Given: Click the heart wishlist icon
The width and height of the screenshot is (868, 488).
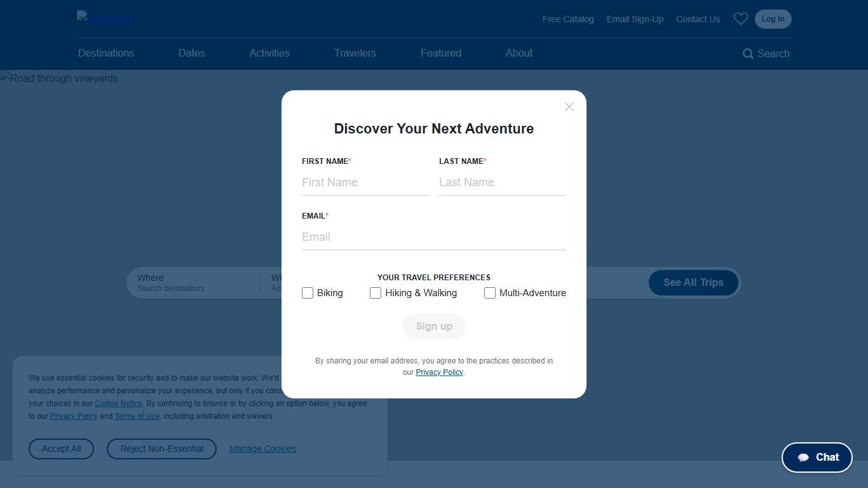Looking at the screenshot, I should pyautogui.click(x=740, y=19).
